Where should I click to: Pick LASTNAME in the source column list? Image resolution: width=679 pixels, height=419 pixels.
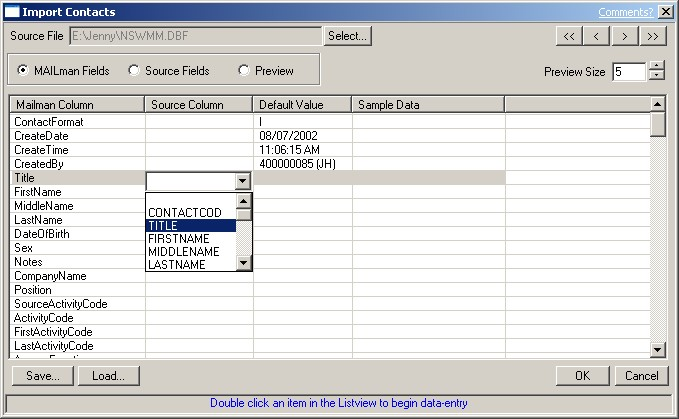(190, 264)
